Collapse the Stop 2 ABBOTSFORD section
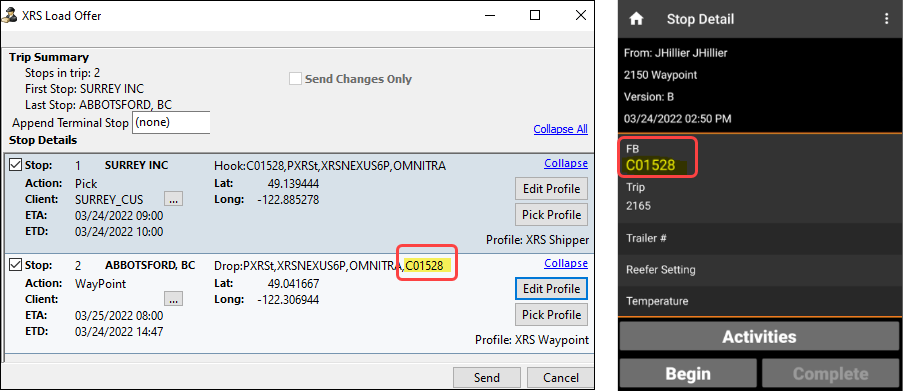The width and height of the screenshot is (903, 391). coord(566,264)
